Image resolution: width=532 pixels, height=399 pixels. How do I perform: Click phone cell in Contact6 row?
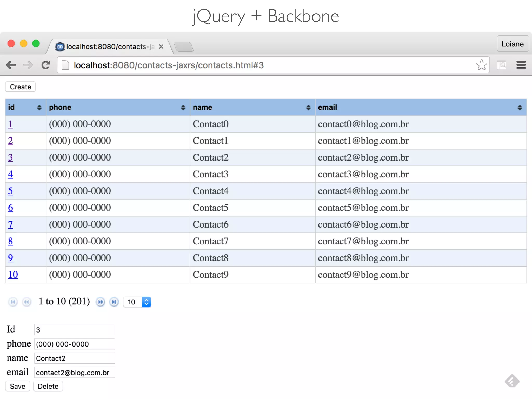pos(118,224)
